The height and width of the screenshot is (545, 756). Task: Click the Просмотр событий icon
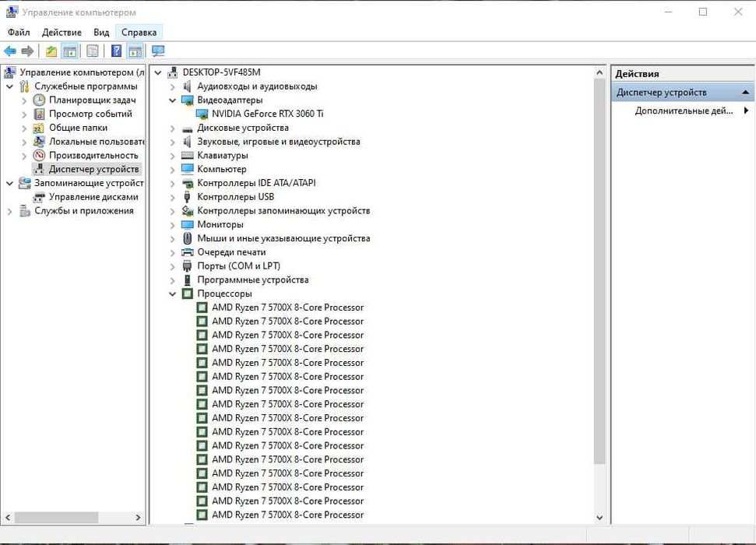point(39,114)
